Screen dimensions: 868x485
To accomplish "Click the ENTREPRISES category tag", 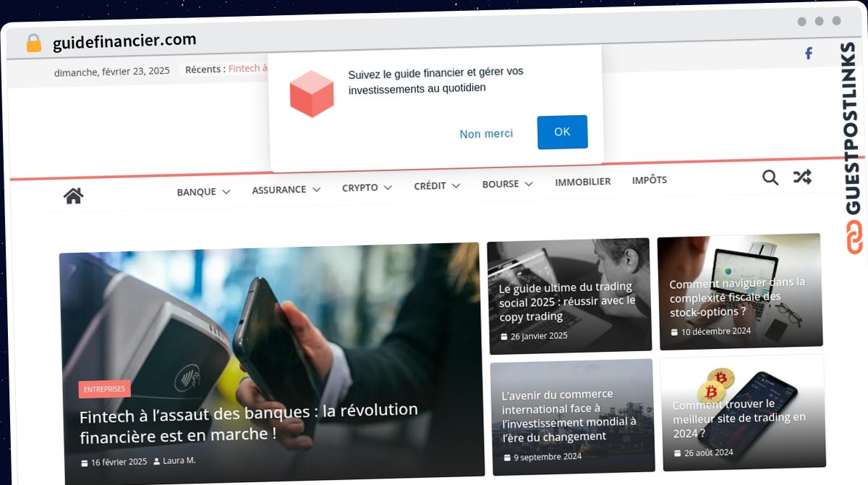I will click(104, 389).
